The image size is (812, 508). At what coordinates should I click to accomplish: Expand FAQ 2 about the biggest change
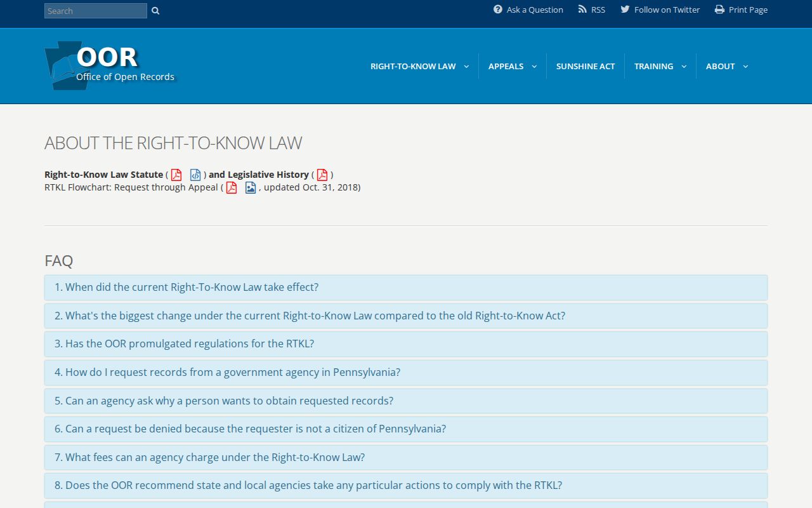coord(406,316)
